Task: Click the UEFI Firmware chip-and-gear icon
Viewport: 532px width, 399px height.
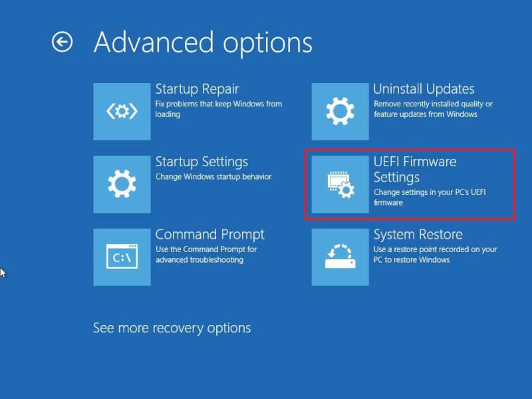Action: (x=340, y=184)
